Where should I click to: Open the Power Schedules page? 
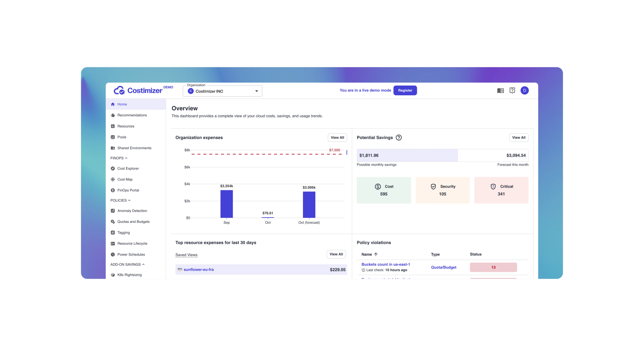pyautogui.click(x=131, y=254)
